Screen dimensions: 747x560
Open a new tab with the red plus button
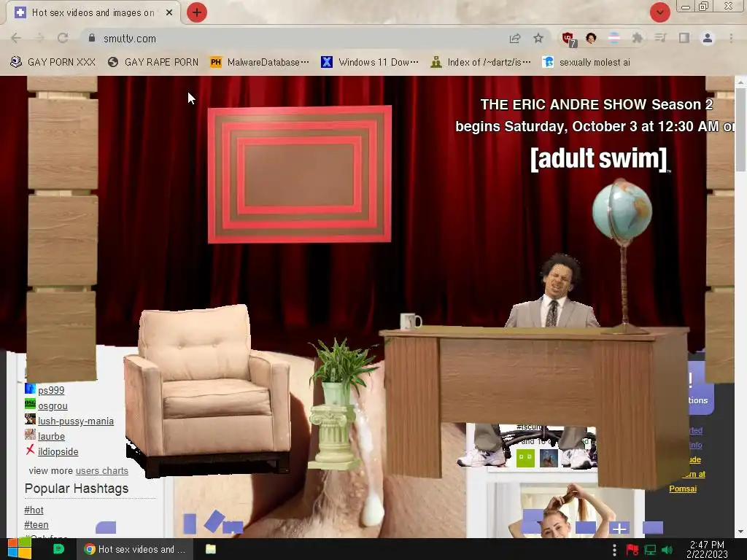196,12
